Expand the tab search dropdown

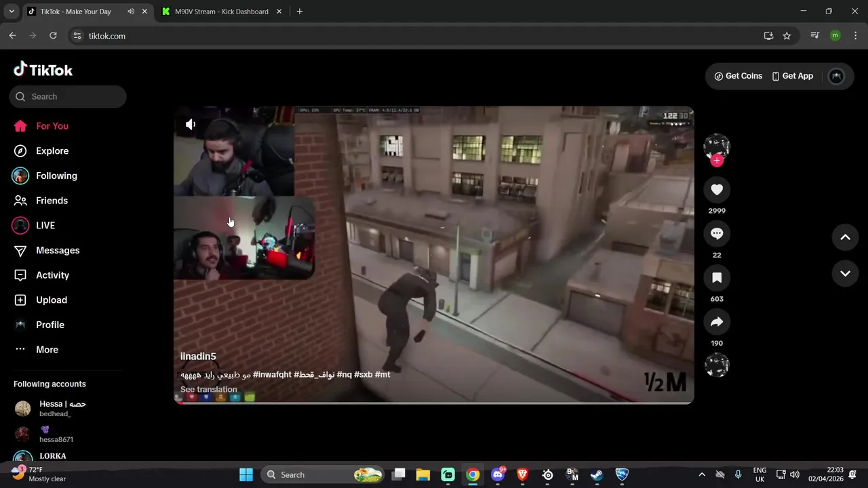(12, 12)
